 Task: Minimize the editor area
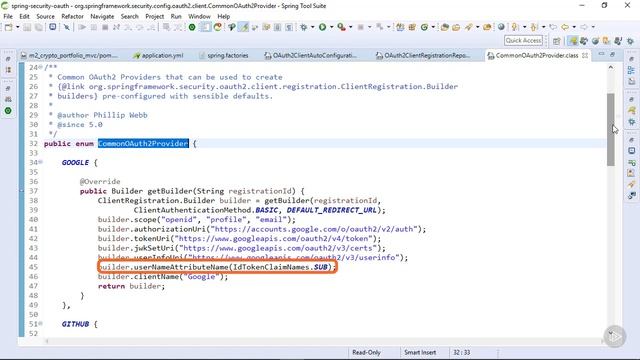pyautogui.click(x=601, y=54)
